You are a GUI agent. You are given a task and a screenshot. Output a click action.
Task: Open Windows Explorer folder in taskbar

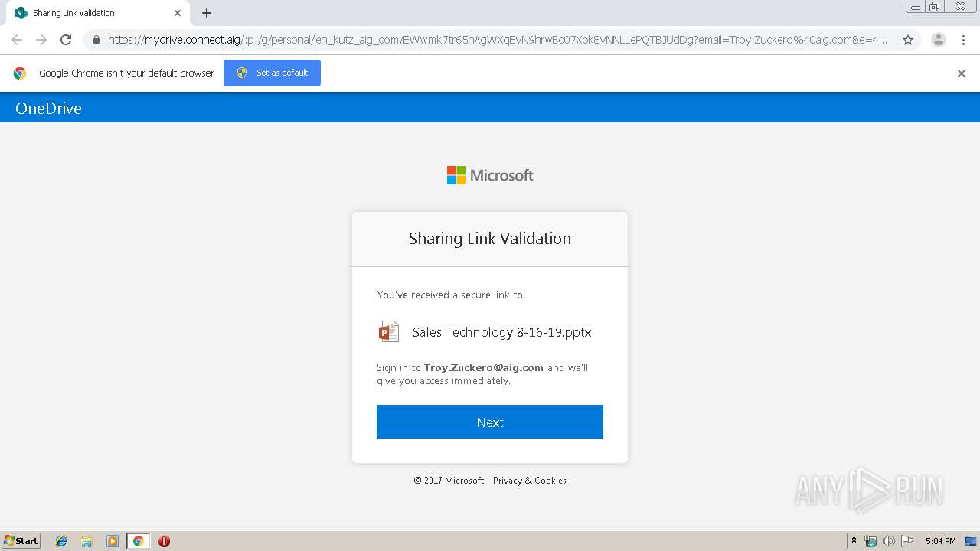[87, 541]
